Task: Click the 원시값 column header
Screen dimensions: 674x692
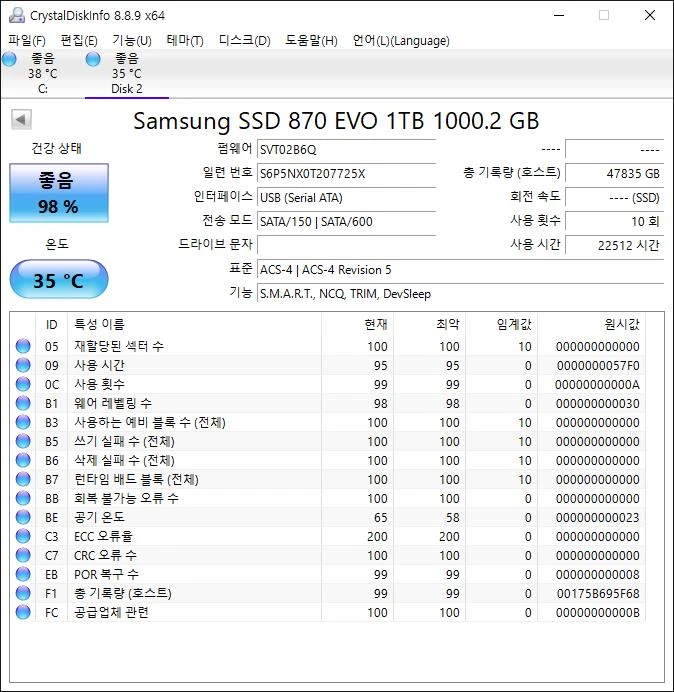Action: 591,325
